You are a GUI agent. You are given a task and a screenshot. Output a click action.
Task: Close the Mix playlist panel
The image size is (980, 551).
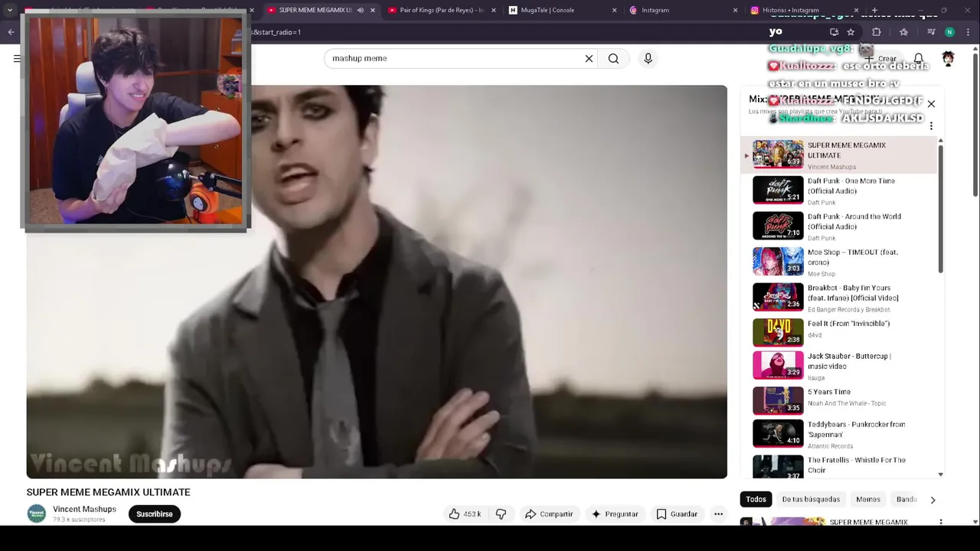click(931, 103)
